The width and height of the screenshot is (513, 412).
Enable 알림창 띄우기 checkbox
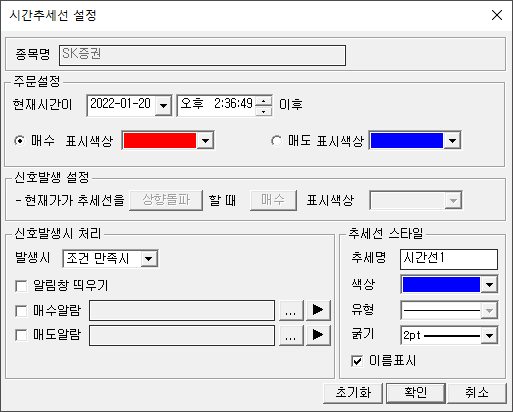pos(21,286)
